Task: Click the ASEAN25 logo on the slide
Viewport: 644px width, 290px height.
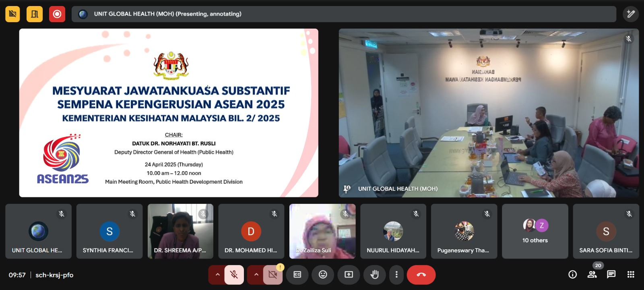Action: tap(63, 159)
